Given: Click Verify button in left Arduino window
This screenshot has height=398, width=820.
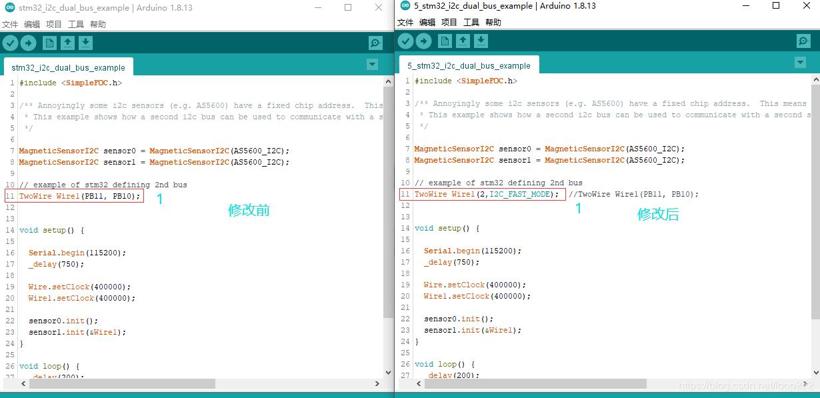Looking at the screenshot, I should [x=10, y=43].
